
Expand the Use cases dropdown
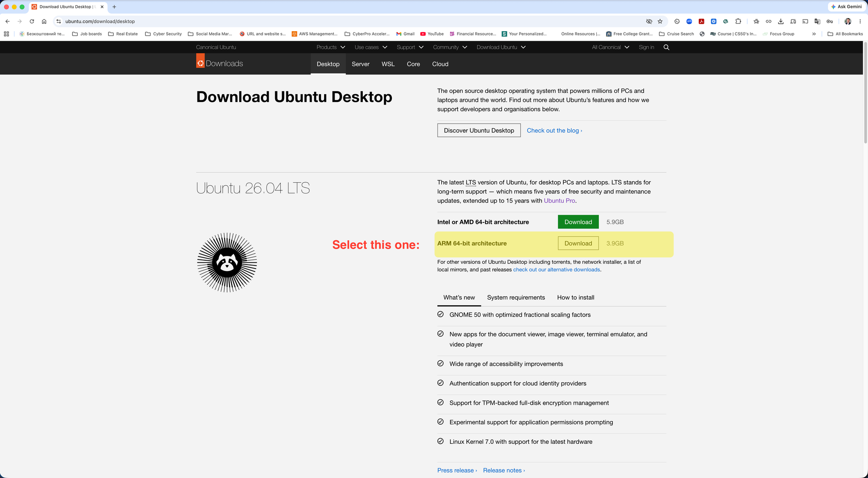371,47
